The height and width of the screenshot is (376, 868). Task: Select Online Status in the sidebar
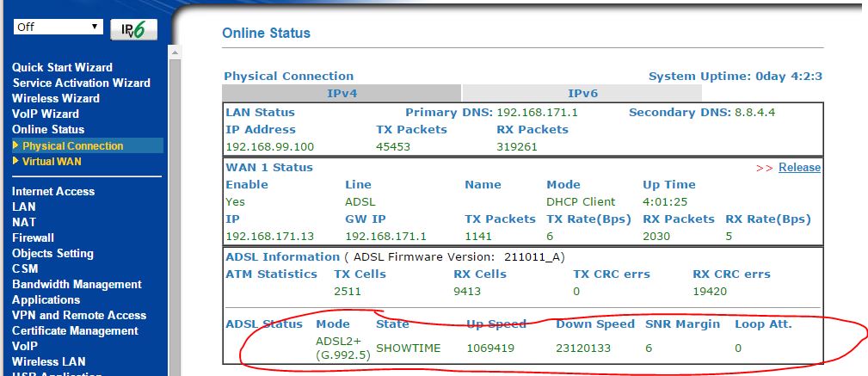[x=48, y=129]
